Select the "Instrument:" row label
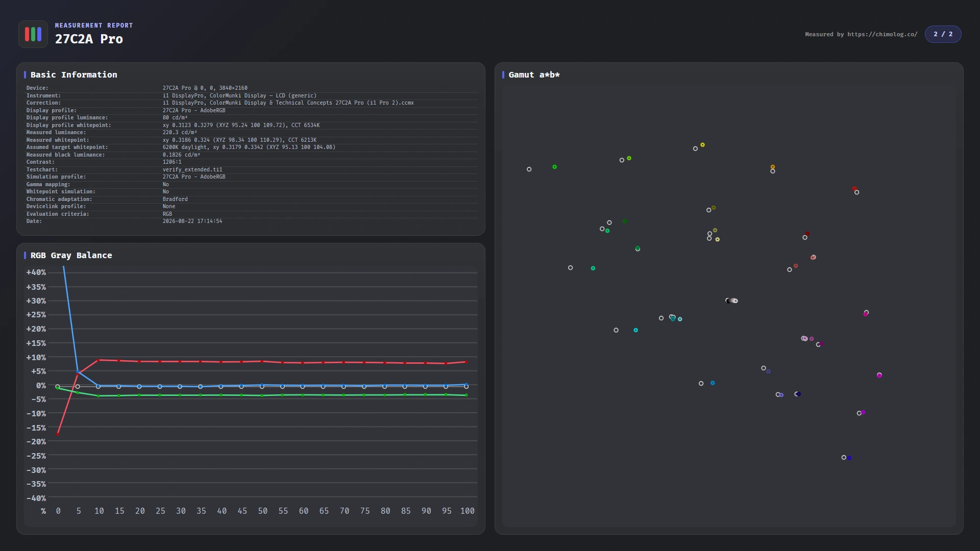Image resolution: width=980 pixels, height=551 pixels. tap(43, 96)
